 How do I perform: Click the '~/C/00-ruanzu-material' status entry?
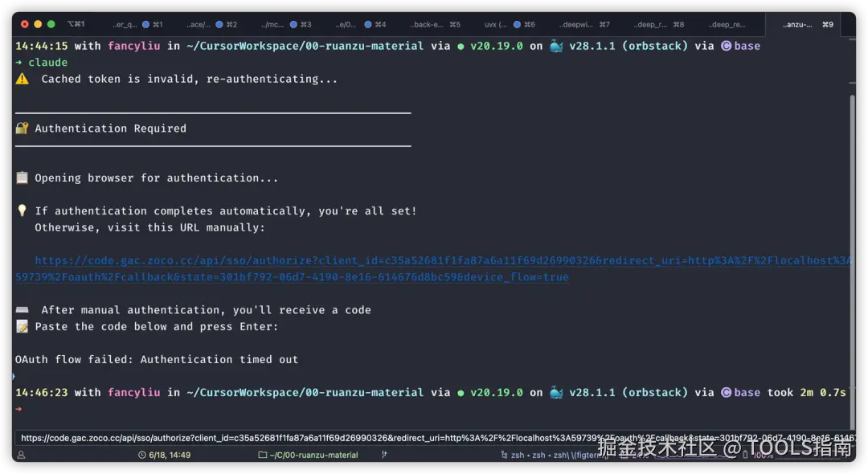pyautogui.click(x=313, y=455)
